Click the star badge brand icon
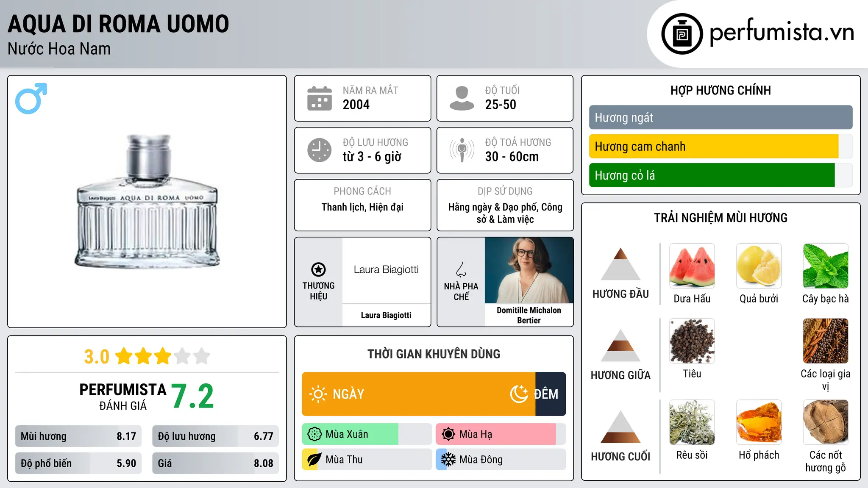Image resolution: width=868 pixels, height=488 pixels. point(318,269)
